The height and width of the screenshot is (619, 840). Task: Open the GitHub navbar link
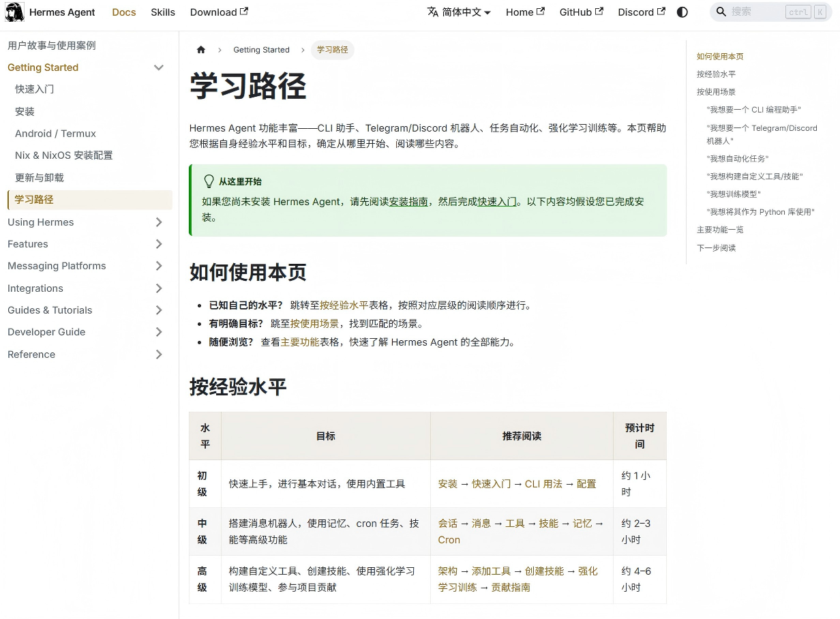581,12
